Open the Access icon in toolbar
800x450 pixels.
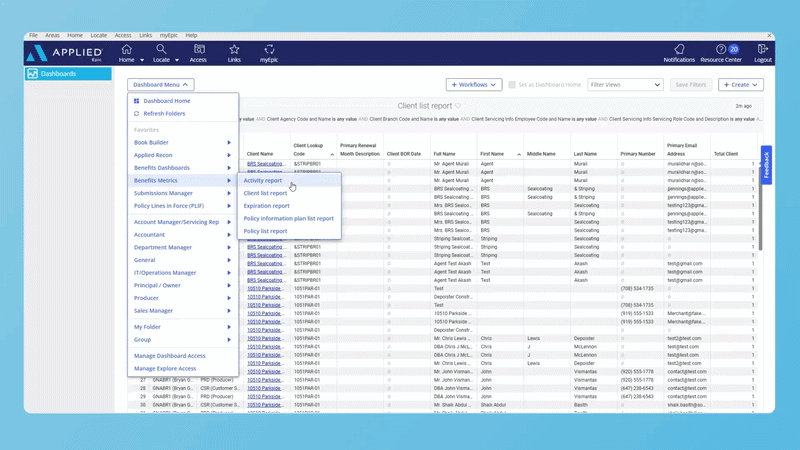[x=199, y=49]
